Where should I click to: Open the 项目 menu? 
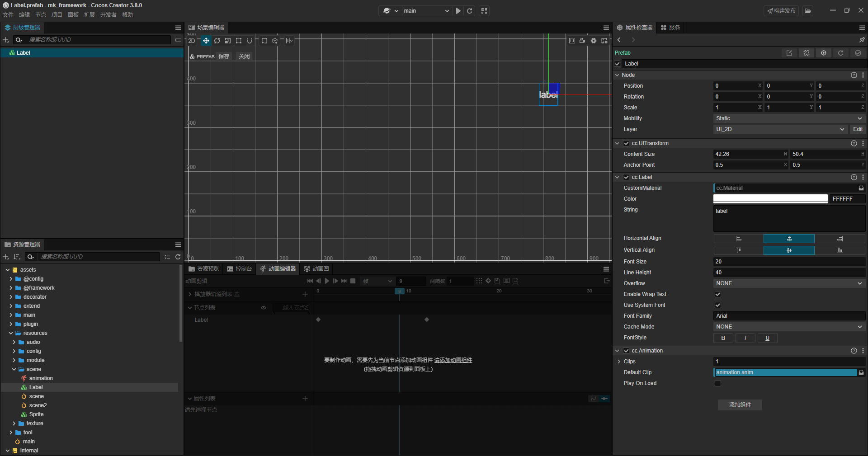(57, 15)
